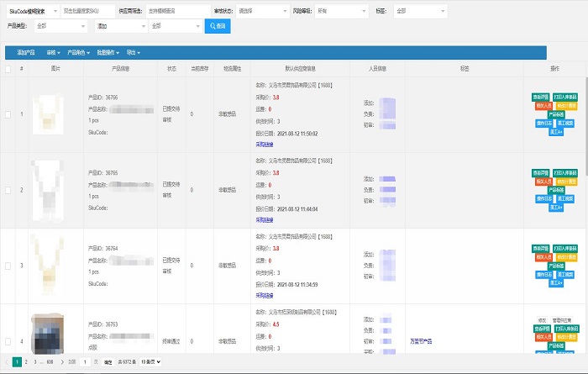Open the 审核状态 dropdown
Image resolution: width=588 pixels, height=374 pixels.
pos(263,11)
